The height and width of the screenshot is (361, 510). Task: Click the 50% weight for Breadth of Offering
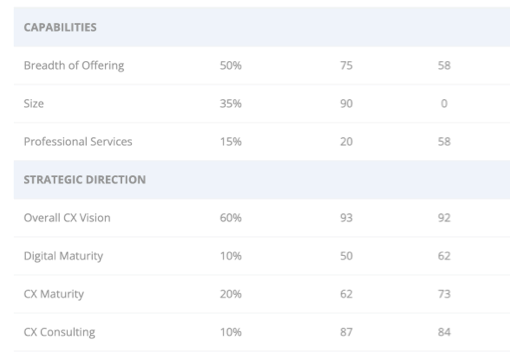pyautogui.click(x=231, y=65)
